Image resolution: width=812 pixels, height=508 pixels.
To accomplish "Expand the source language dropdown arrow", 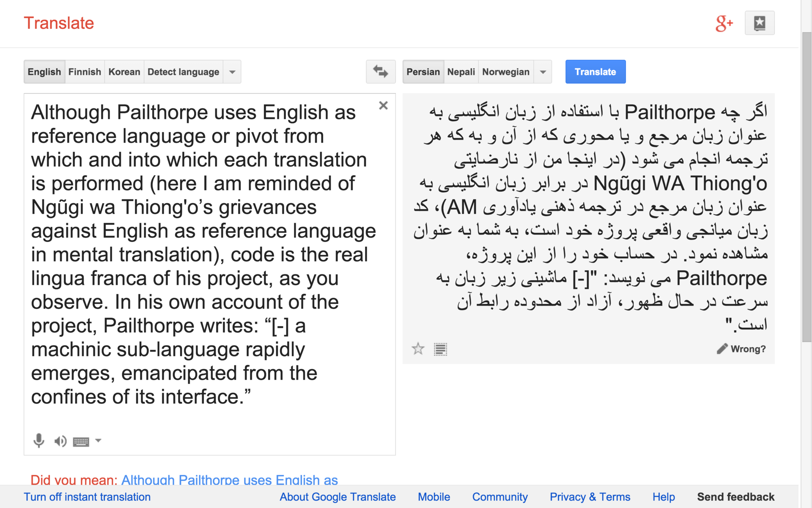I will click(232, 72).
